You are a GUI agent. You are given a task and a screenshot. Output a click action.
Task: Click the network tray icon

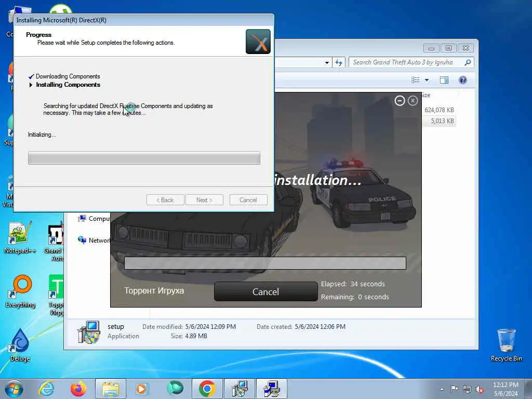tap(467, 389)
